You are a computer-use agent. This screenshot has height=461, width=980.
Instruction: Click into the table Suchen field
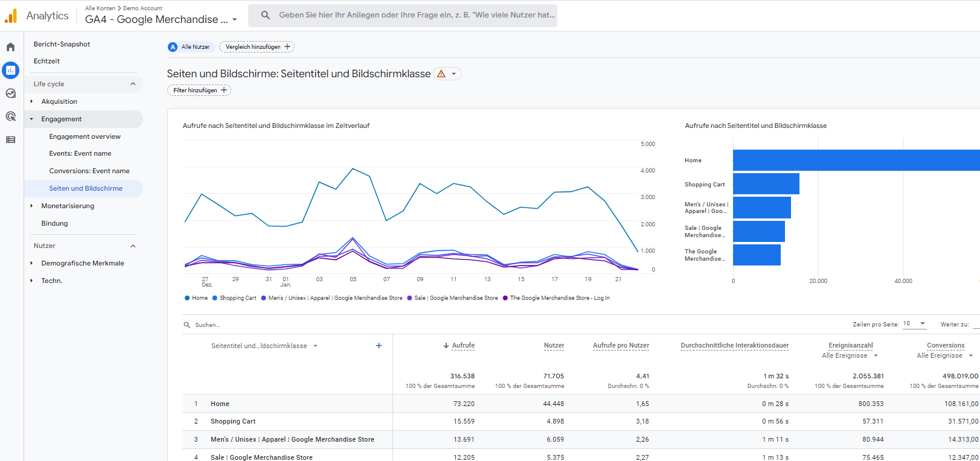[207, 325]
